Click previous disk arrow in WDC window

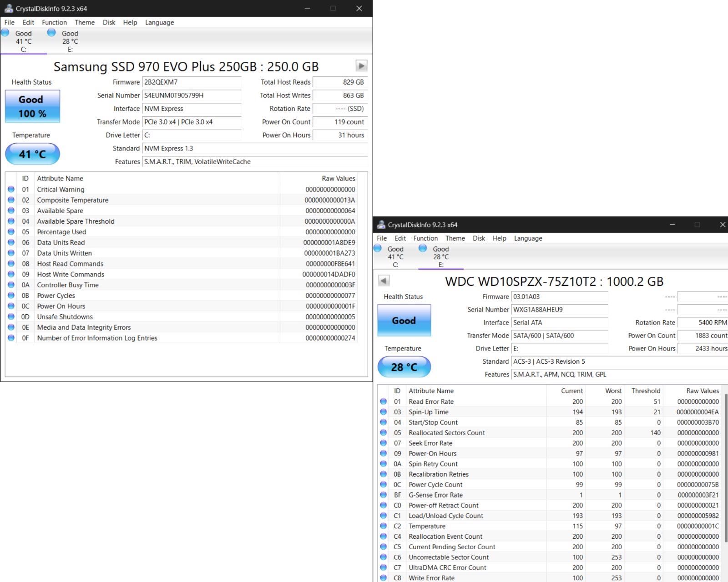coord(384,281)
